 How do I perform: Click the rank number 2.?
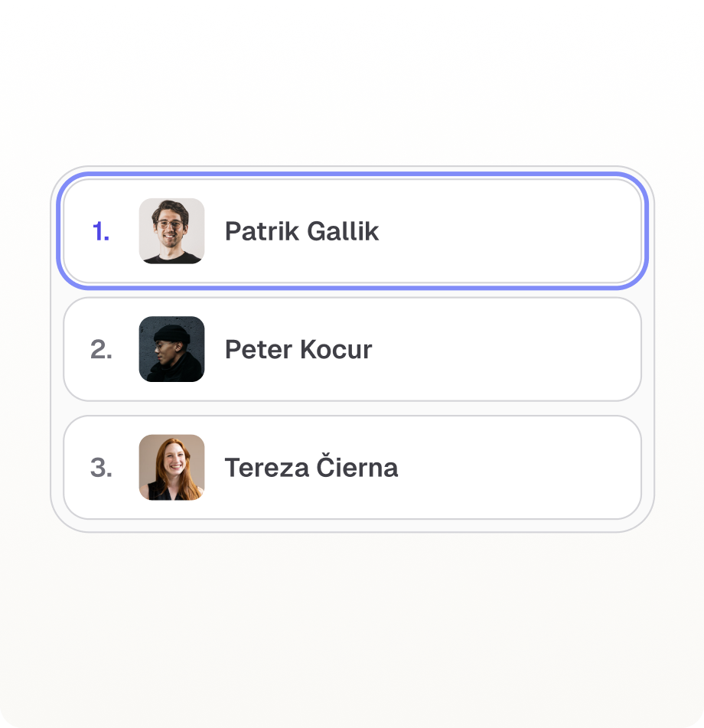point(101,349)
